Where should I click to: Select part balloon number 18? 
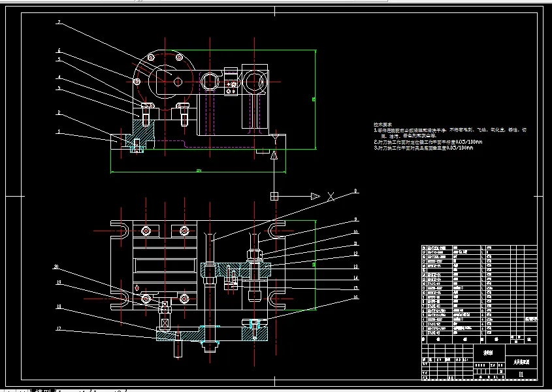click(x=59, y=307)
